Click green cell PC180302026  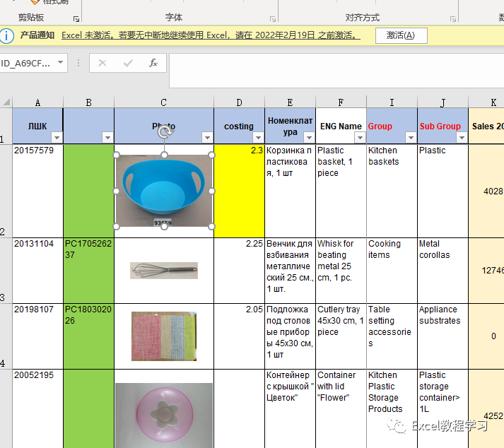89,336
